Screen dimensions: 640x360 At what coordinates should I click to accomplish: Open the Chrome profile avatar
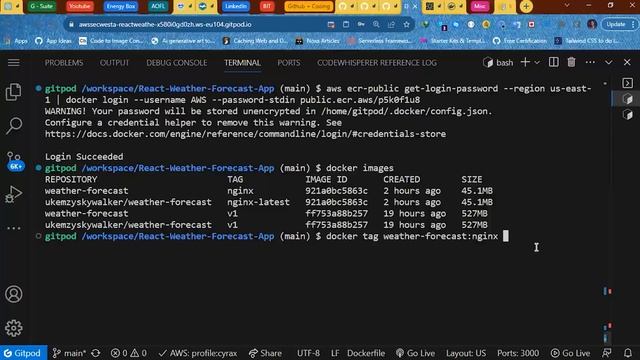592,24
